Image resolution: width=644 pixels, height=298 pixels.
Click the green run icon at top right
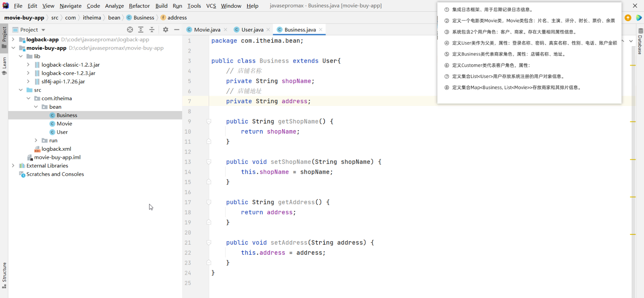pos(639,18)
